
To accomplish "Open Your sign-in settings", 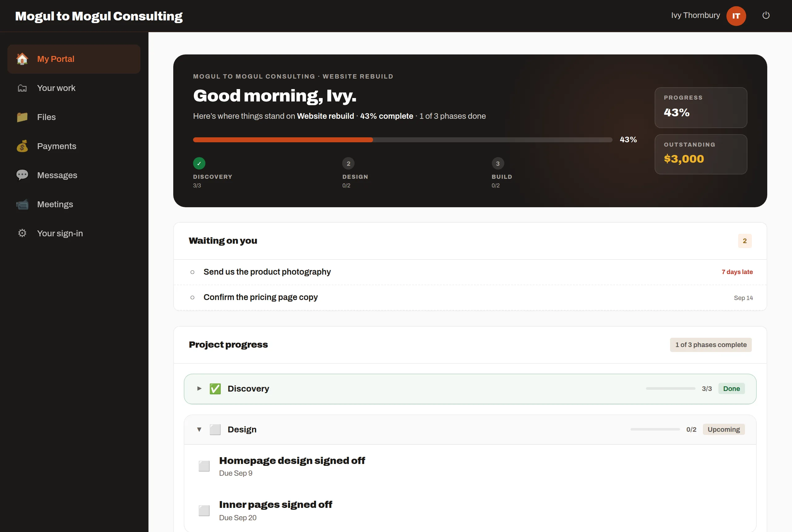I will [74, 233].
